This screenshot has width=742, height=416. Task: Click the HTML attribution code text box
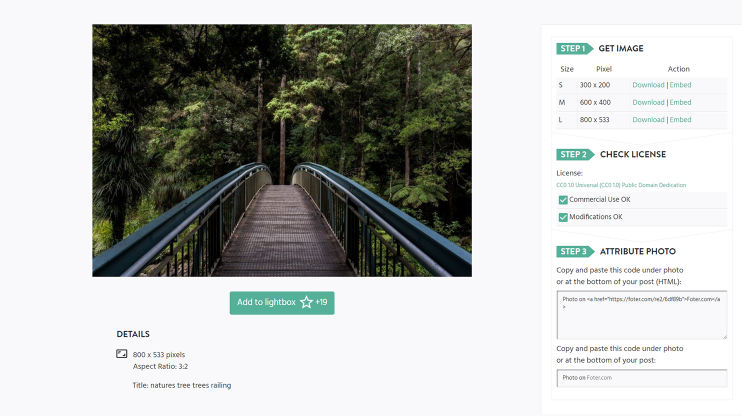(642, 315)
